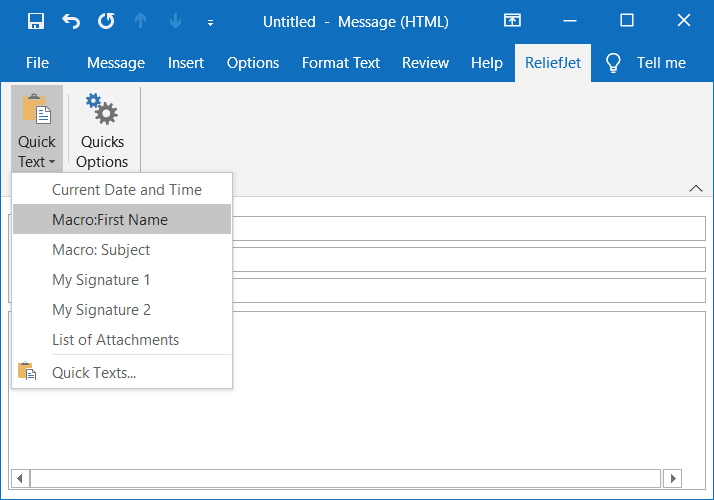
Task: Click the Next Item down arrow
Action: [x=175, y=21]
